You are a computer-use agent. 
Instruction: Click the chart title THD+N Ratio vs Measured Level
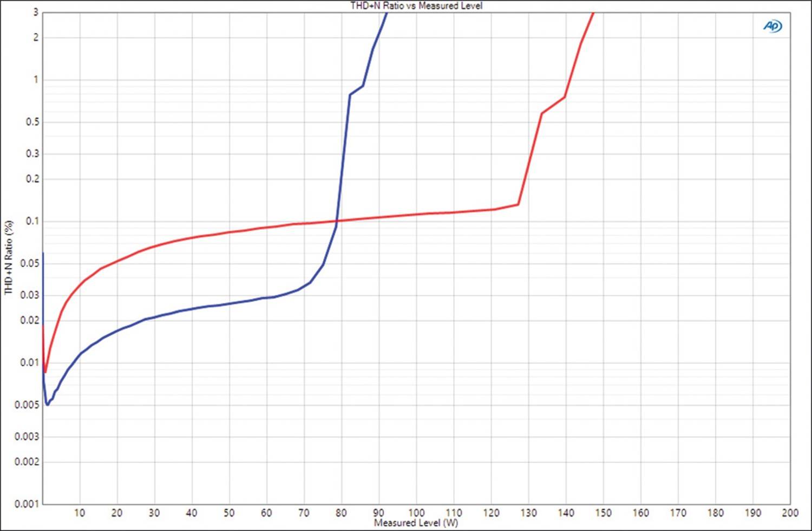coord(416,5)
